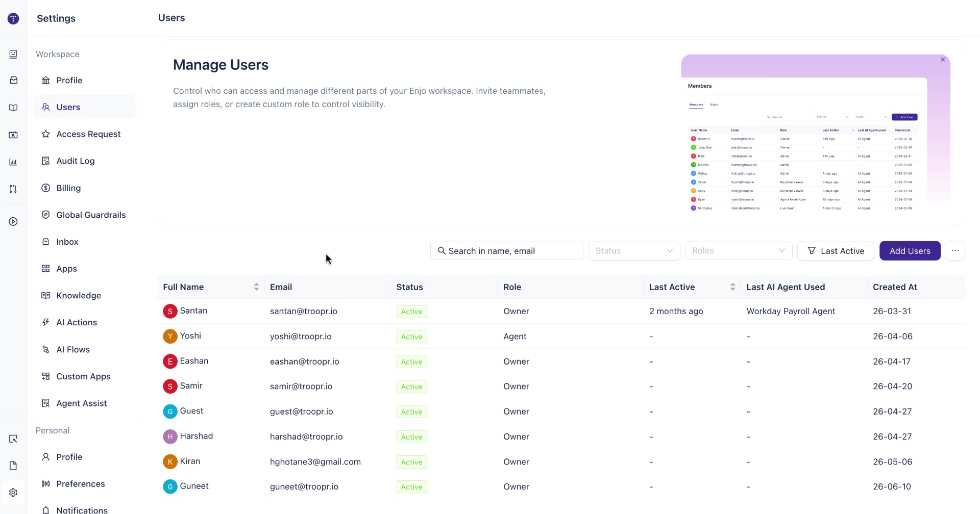980x514 pixels.
Task: Click the topmost panel icon in left rail
Action: (13, 54)
